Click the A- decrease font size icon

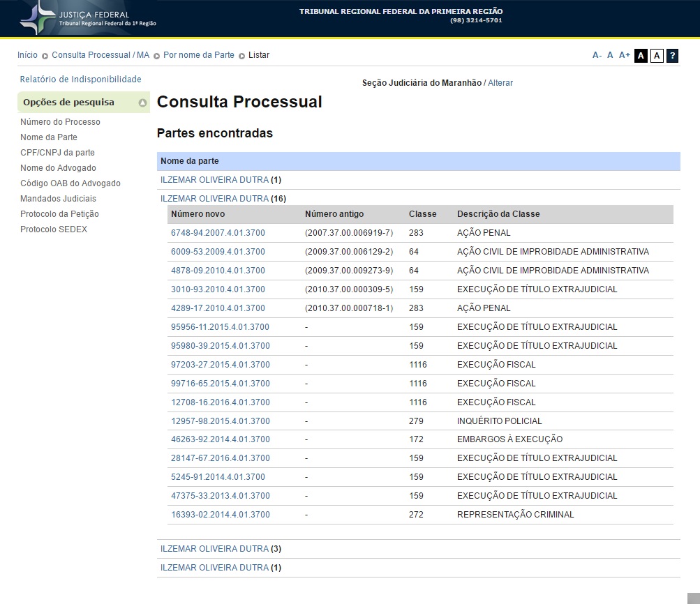(x=597, y=55)
